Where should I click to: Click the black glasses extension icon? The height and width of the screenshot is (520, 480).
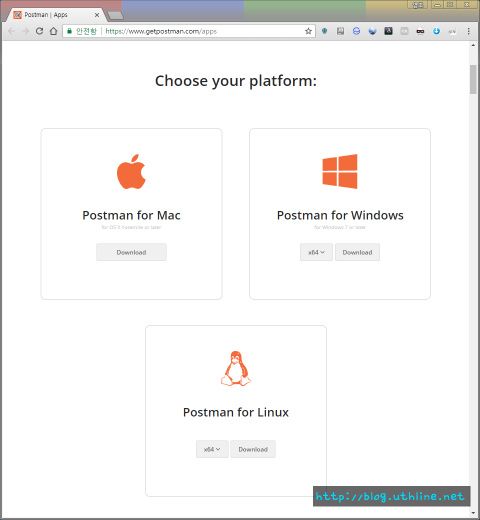coord(420,31)
